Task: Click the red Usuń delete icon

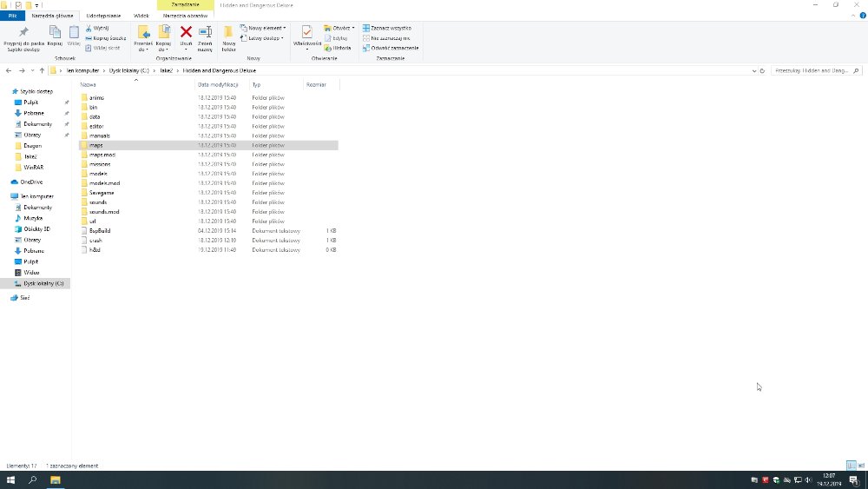Action: click(186, 33)
